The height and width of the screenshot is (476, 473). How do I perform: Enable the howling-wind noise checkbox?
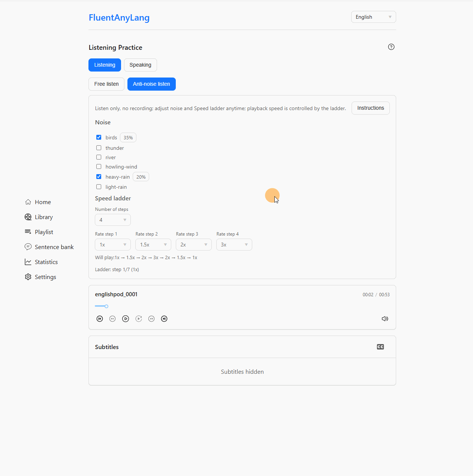click(x=99, y=167)
